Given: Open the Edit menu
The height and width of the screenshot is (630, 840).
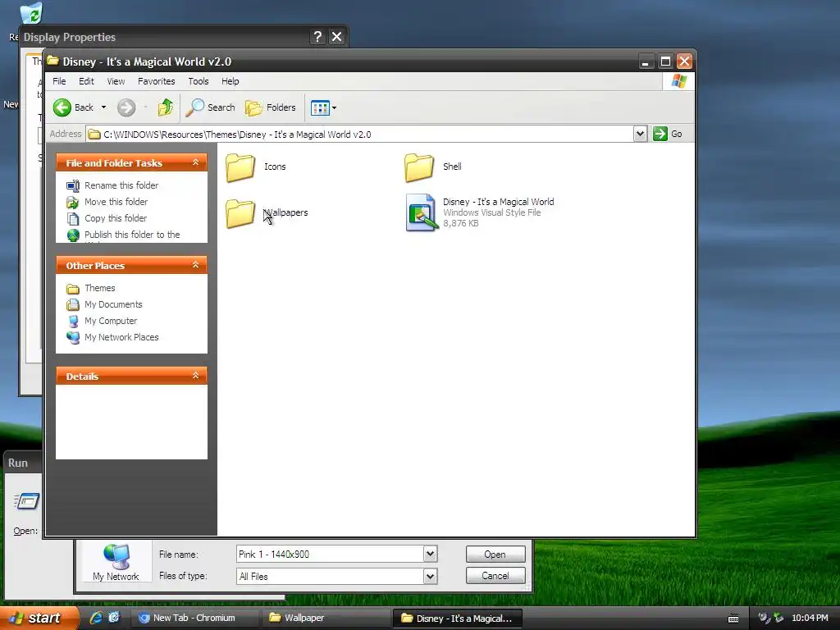Looking at the screenshot, I should pos(86,81).
